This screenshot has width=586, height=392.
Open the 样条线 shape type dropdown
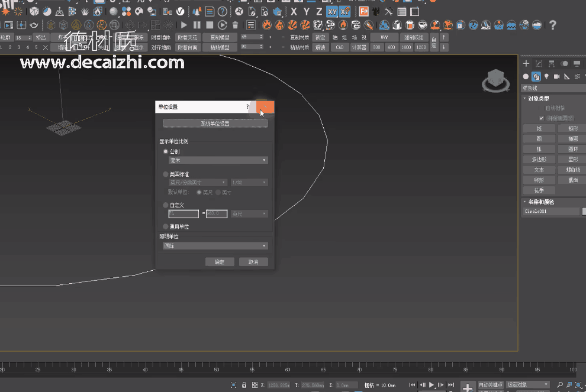pyautogui.click(x=553, y=88)
